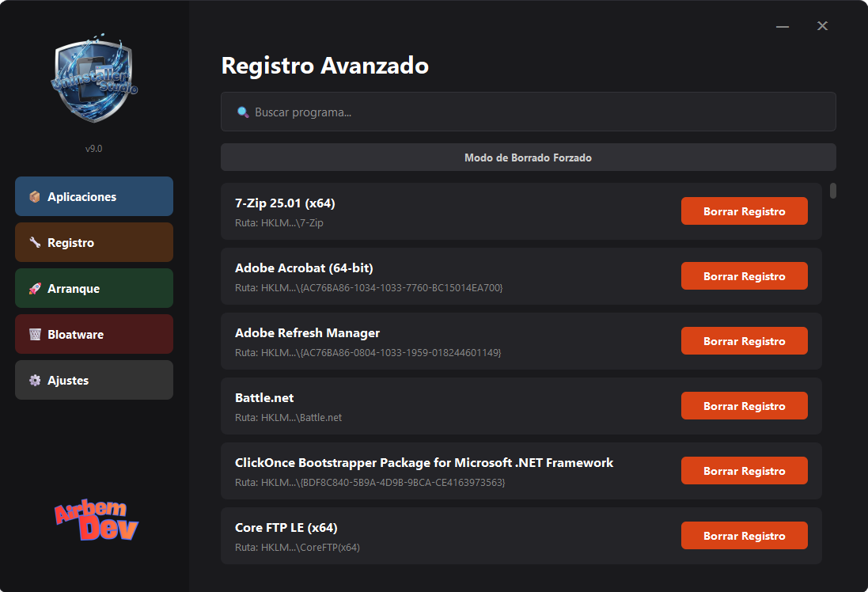The height and width of the screenshot is (592, 868).
Task: Click the Buscar programa search field
Action: [528, 112]
